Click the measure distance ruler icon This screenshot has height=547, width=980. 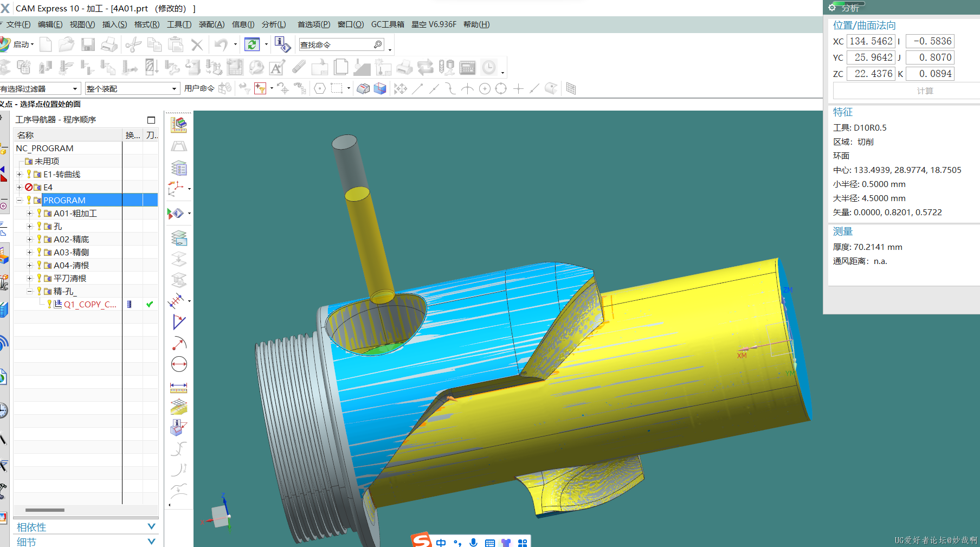[x=179, y=387]
